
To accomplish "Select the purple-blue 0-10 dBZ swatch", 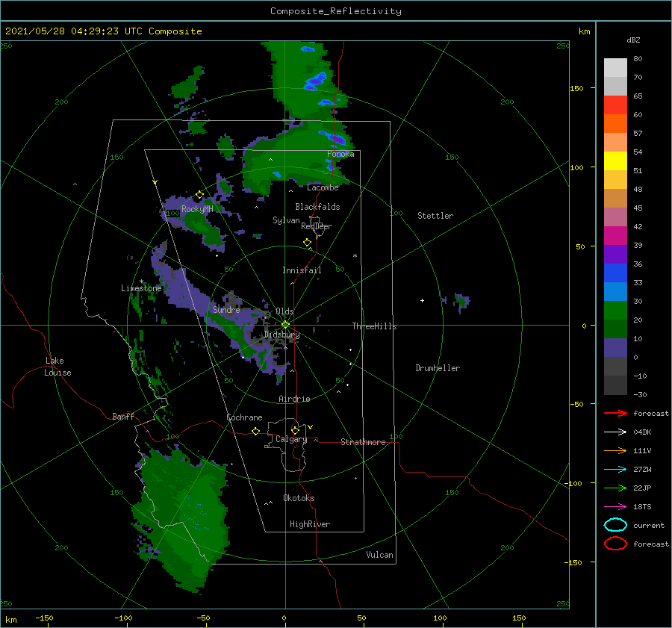I will [615, 347].
